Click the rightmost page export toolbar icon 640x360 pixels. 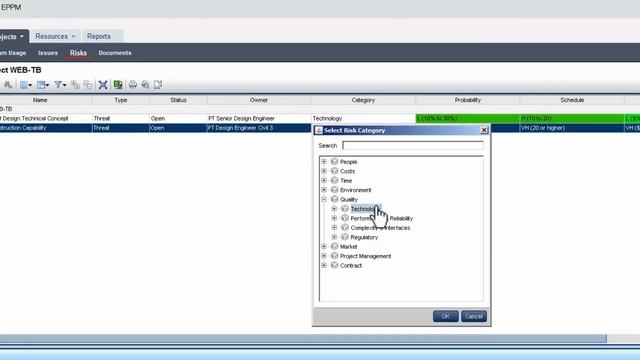point(158,84)
